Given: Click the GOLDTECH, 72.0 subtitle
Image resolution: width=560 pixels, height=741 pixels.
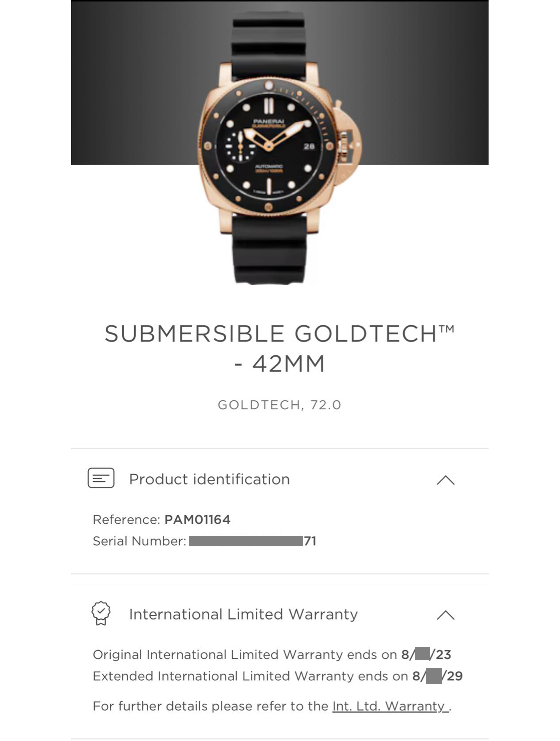Looking at the screenshot, I should click(x=279, y=405).
